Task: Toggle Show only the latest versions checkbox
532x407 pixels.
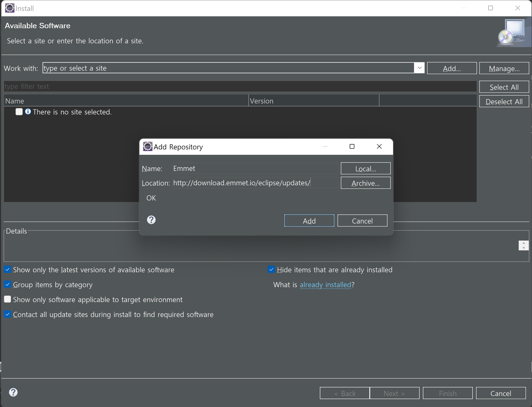Action: point(7,269)
